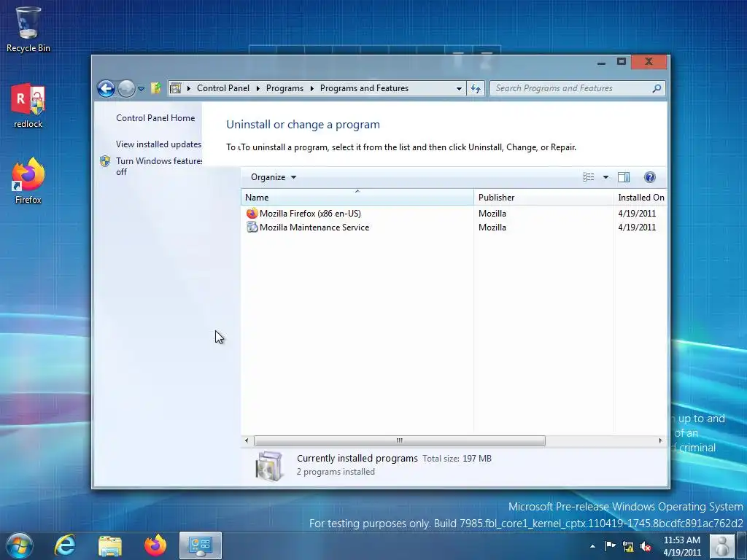Sort list by Installed On column
Viewport: 747px width, 560px height.
pyautogui.click(x=640, y=197)
